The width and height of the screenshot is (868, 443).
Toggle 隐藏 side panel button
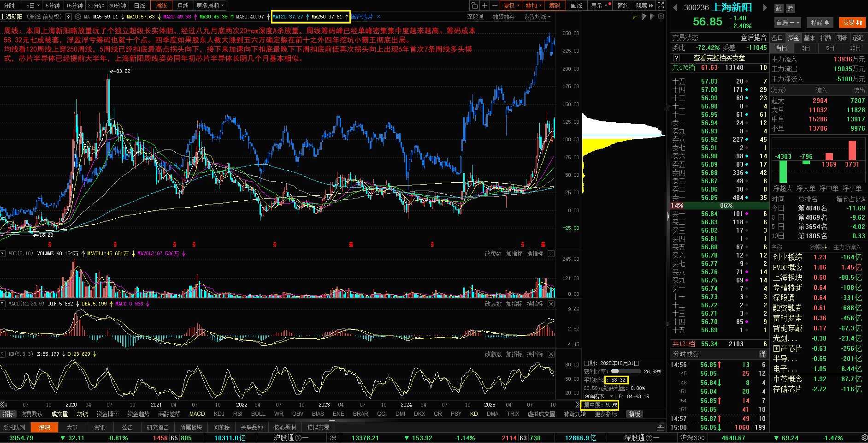pos(644,6)
